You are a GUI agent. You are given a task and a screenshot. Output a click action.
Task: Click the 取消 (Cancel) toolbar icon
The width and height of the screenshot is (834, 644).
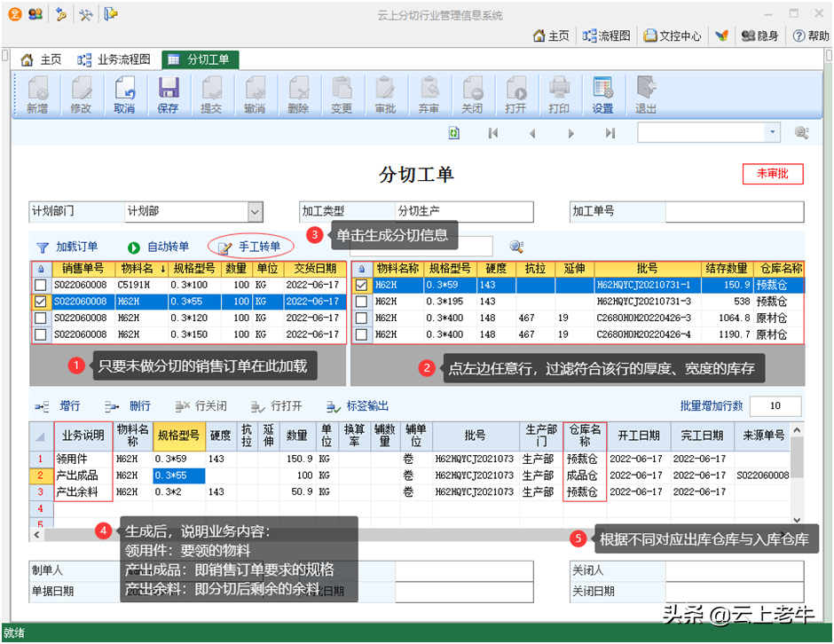pyautogui.click(x=124, y=95)
